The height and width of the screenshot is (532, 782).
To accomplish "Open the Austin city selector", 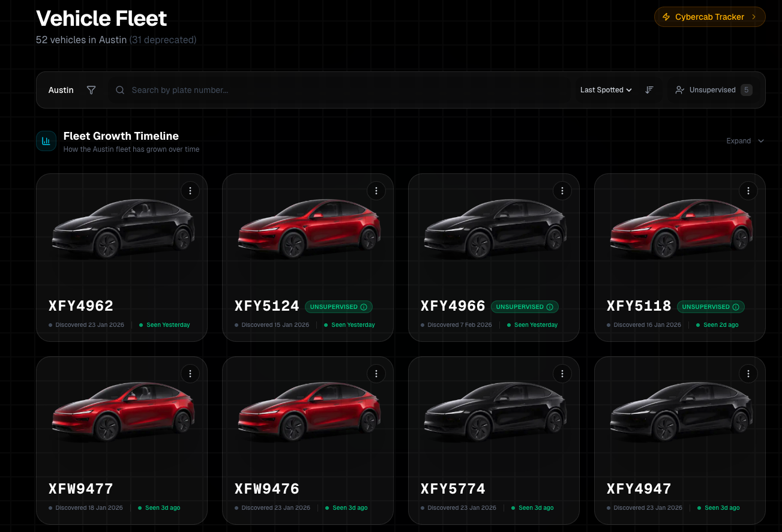I will 61,90.
